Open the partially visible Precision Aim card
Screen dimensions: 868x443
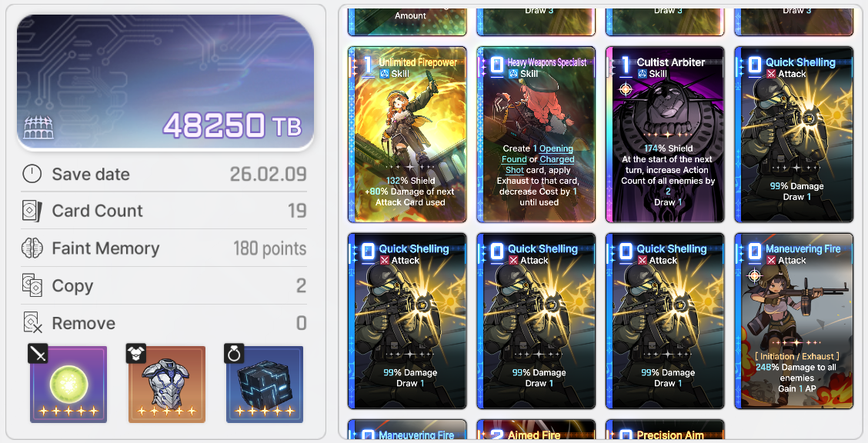pyautogui.click(x=665, y=431)
